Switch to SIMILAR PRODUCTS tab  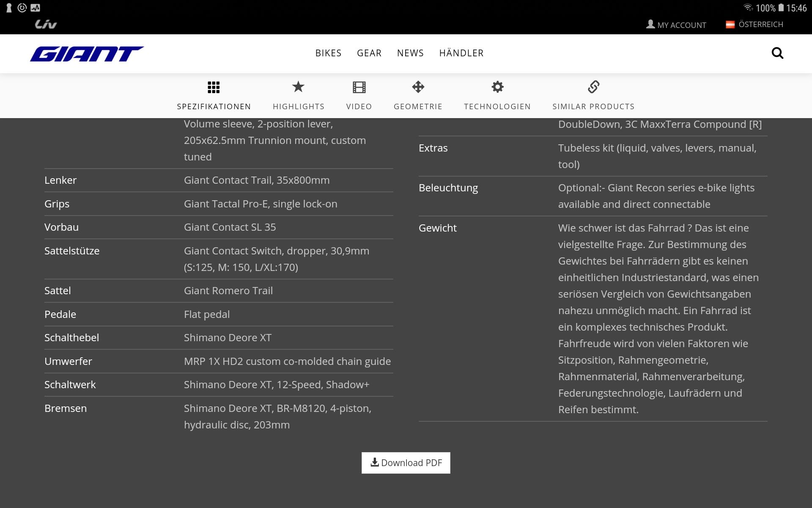coord(593,106)
